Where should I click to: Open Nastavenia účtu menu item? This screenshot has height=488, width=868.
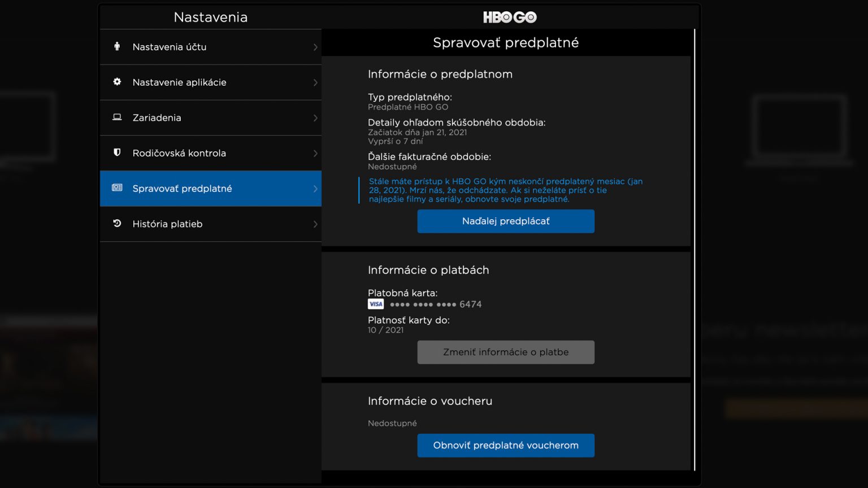click(211, 47)
